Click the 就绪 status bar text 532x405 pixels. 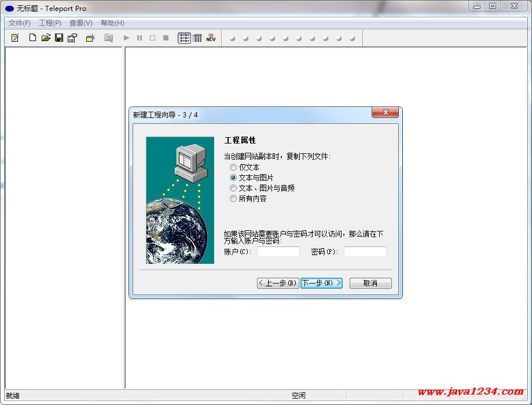coord(13,396)
